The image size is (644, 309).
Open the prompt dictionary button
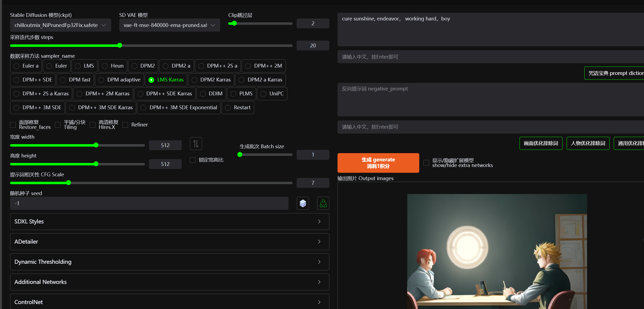[x=614, y=73]
